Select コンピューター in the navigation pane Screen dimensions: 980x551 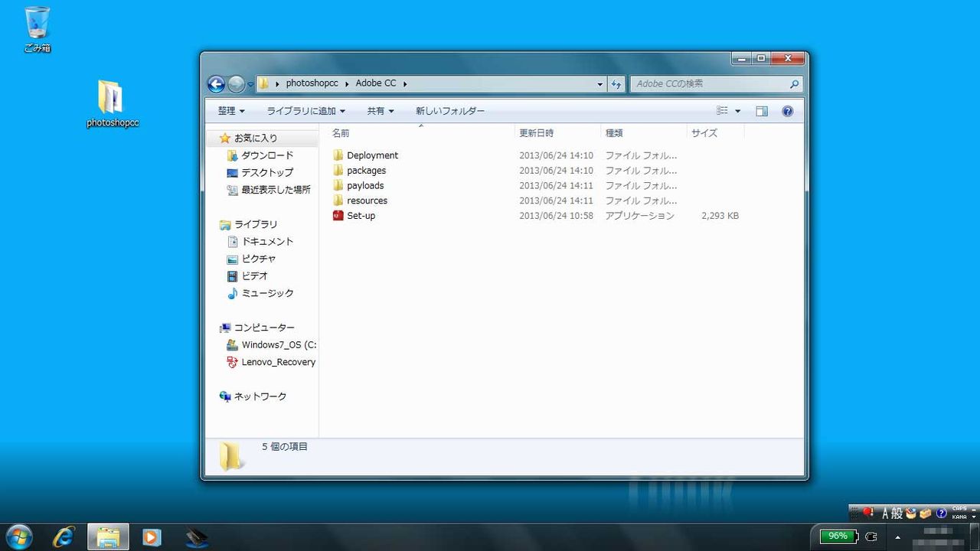click(264, 328)
